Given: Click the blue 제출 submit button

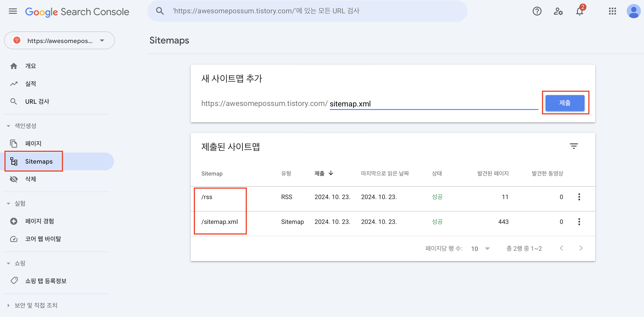Looking at the screenshot, I should click(x=565, y=103).
